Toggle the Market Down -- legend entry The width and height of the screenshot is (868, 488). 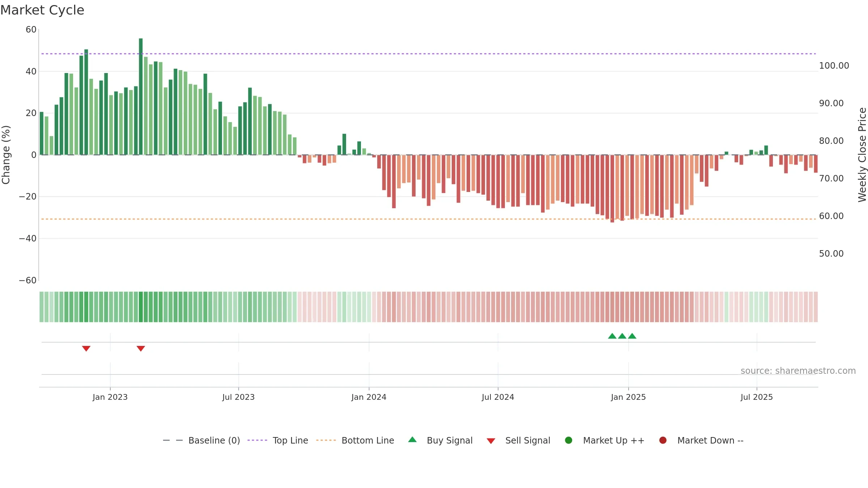701,440
